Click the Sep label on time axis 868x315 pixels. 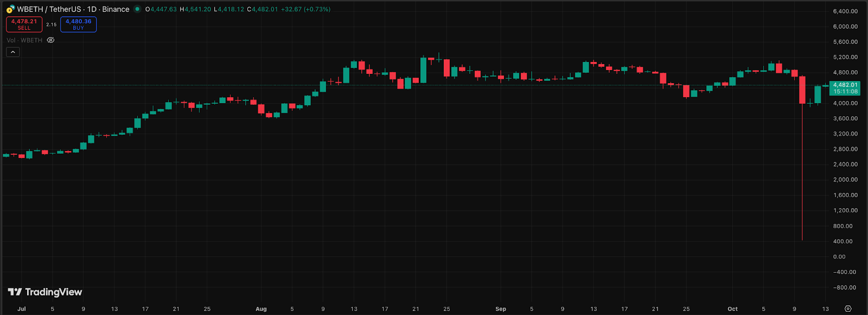[x=501, y=309]
